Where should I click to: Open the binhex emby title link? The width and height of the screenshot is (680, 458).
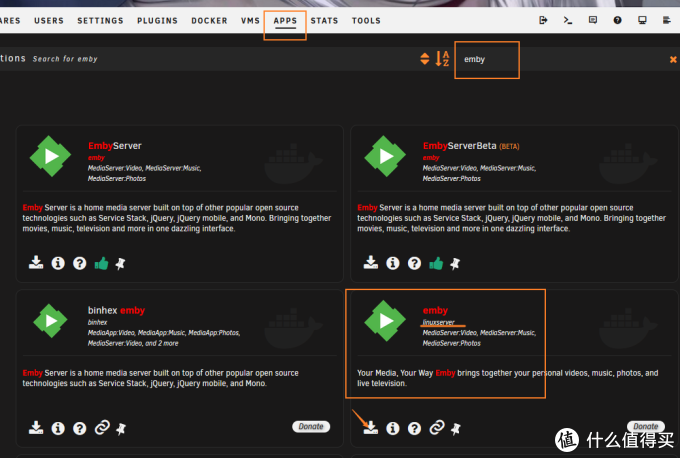(116, 311)
